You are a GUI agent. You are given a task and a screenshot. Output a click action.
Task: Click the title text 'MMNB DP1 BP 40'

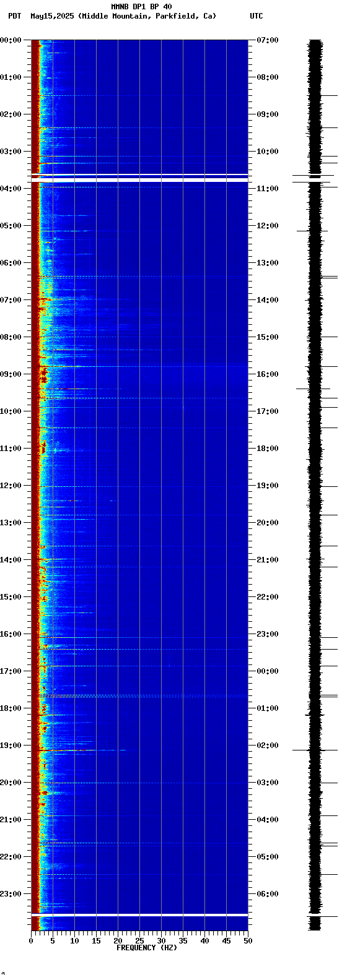click(141, 7)
